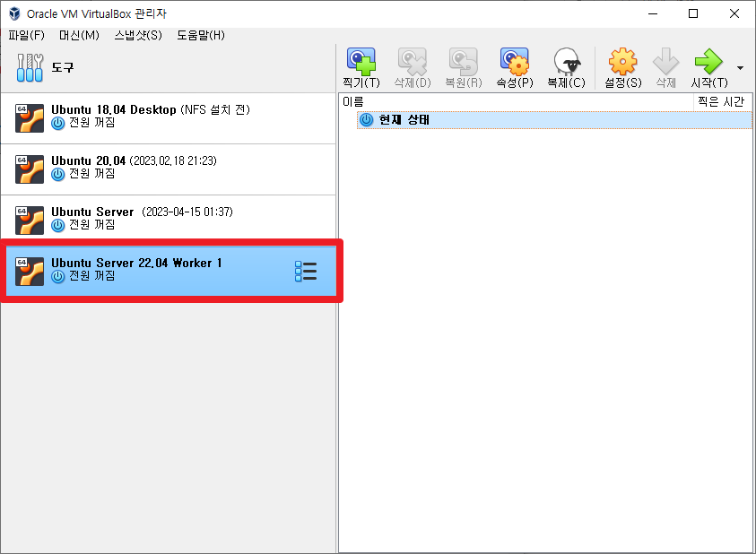Open the 도움말(H) menu
The height and width of the screenshot is (554, 756).
pyautogui.click(x=201, y=35)
